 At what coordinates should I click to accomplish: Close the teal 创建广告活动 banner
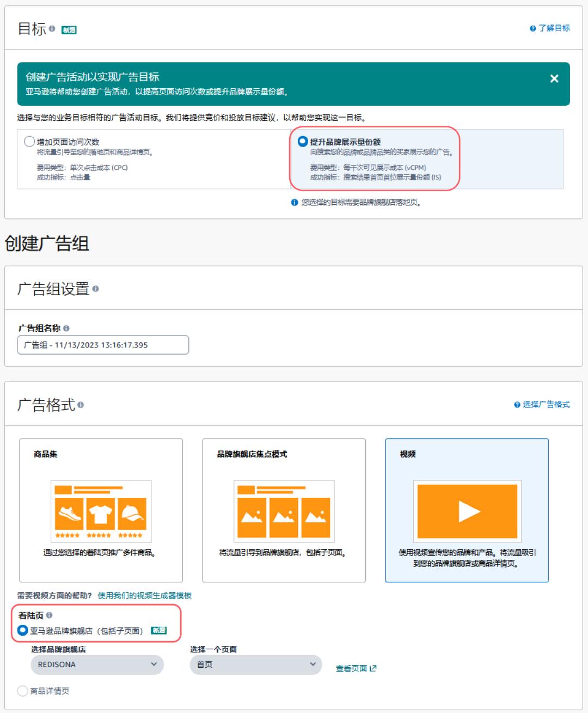pos(554,78)
